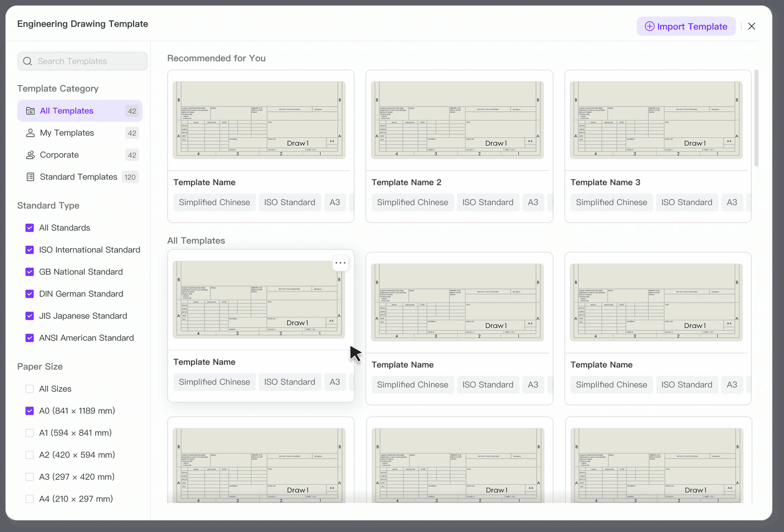This screenshot has width=784, height=532.
Task: Click the 42 count badge beside My Templates
Action: [132, 133]
